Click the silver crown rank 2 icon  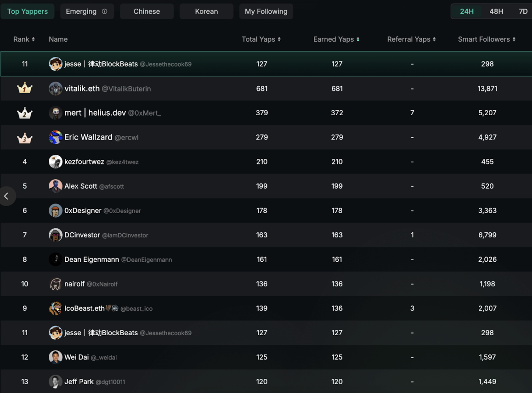pyautogui.click(x=25, y=113)
